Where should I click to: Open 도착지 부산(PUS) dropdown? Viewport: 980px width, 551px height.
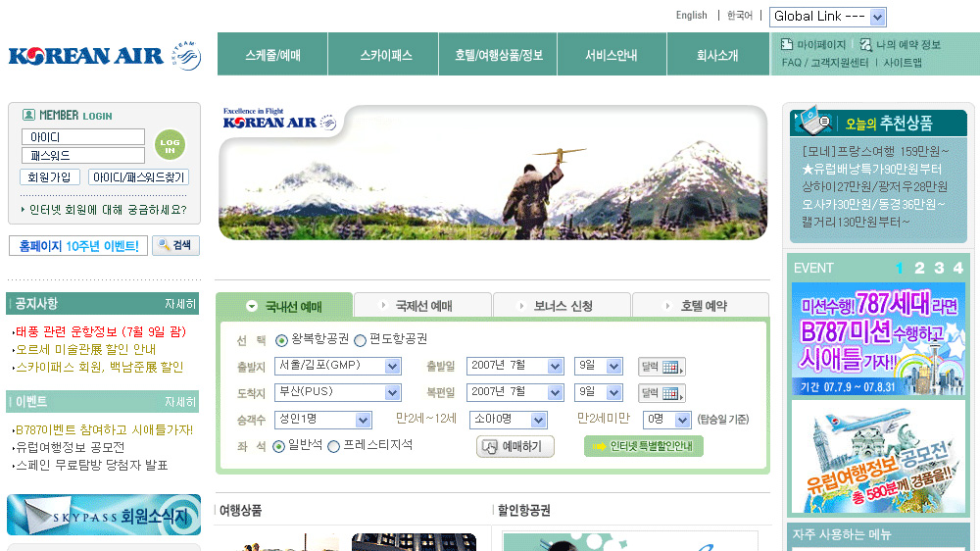point(337,393)
